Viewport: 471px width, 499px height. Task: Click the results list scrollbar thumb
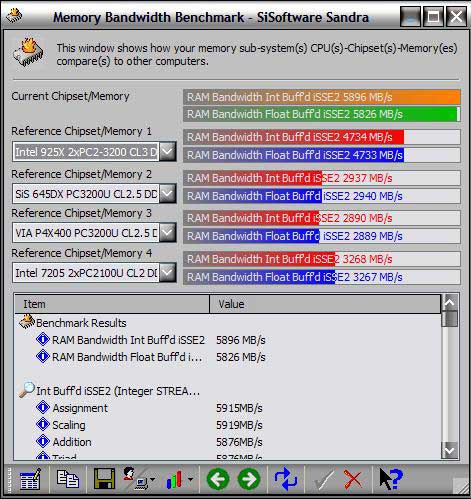pos(450,319)
